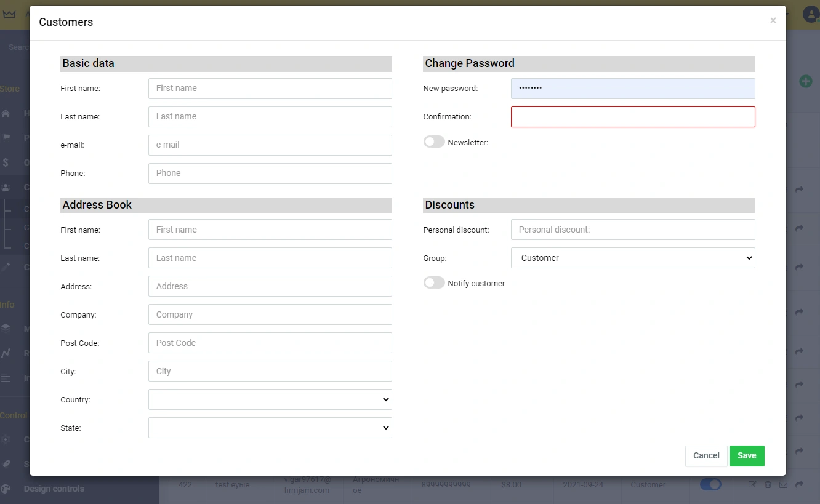Viewport: 820px width, 504px height.
Task: Open the user avatar icon at top right
Action: pyautogui.click(x=810, y=14)
